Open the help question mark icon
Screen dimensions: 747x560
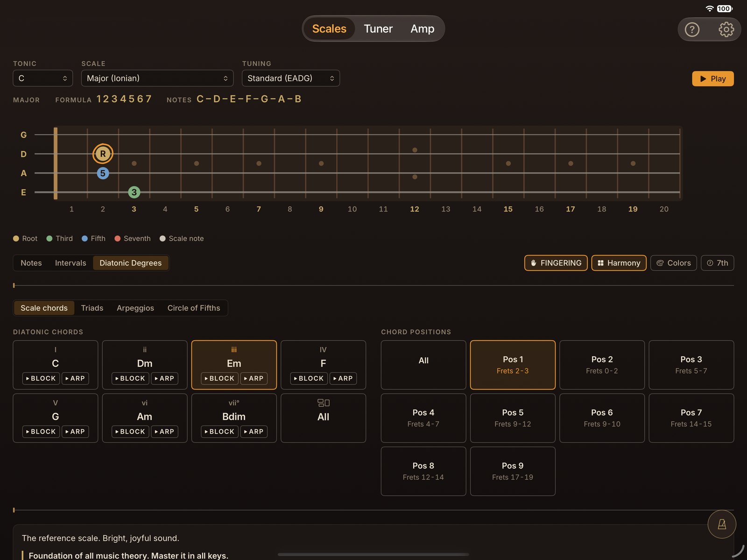[x=692, y=29]
